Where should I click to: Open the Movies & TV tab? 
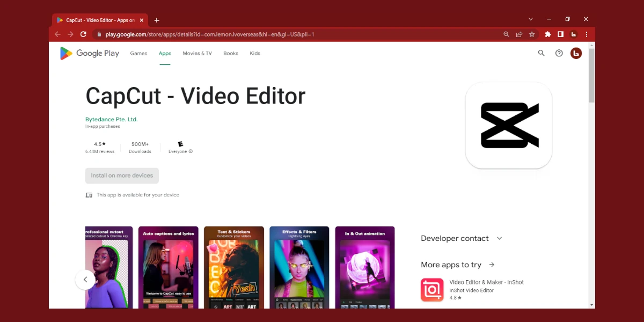click(x=197, y=53)
